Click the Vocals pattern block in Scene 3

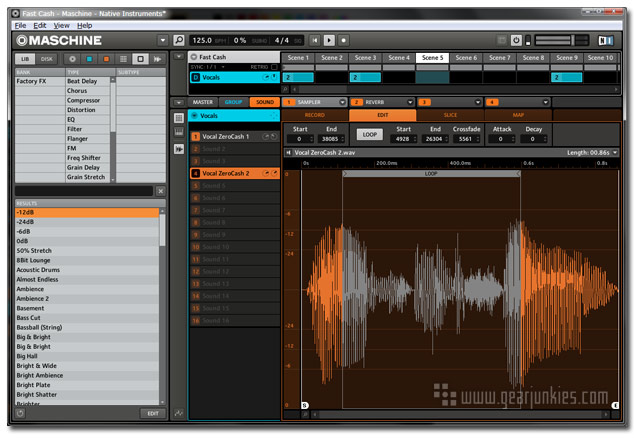click(x=365, y=77)
